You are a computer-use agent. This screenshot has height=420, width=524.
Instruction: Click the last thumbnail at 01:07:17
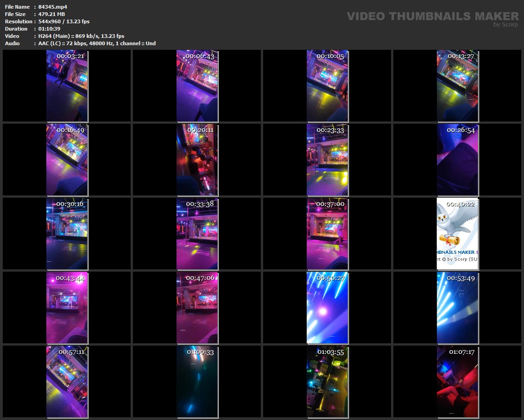458,382
